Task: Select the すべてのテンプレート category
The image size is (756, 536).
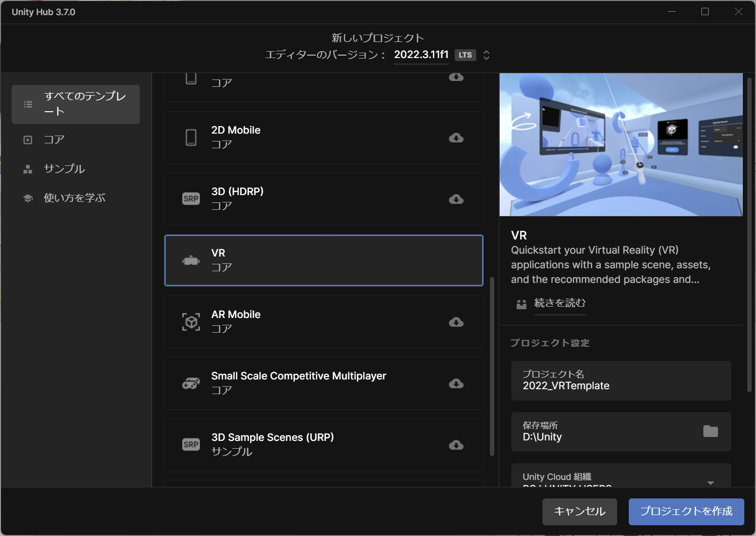Action: click(76, 104)
